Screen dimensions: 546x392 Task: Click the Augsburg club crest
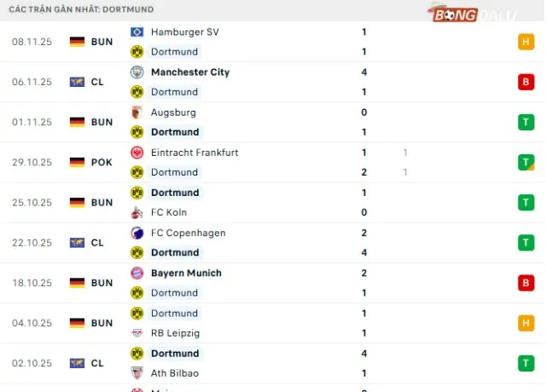click(136, 112)
